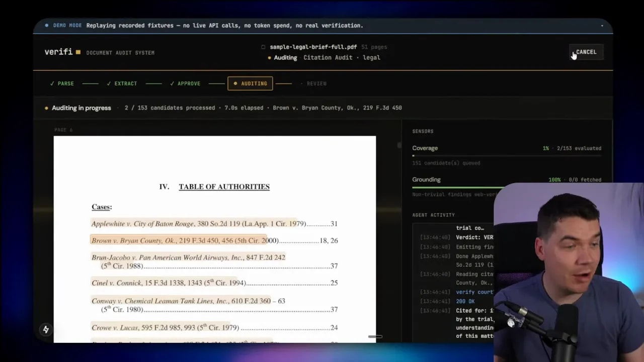Click the Coverage progress bar
Image resolution: width=644 pixels, height=362 pixels.
click(x=507, y=155)
